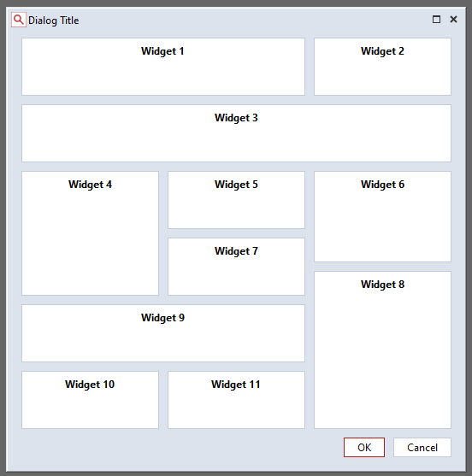Click the wide Widget 3 panel
472x476 pixels.
(x=236, y=133)
